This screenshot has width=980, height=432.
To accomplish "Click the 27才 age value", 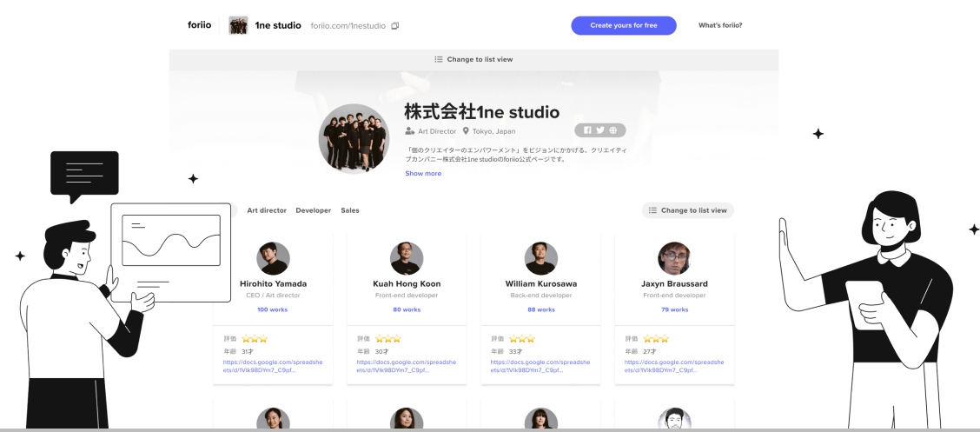I will [x=649, y=351].
